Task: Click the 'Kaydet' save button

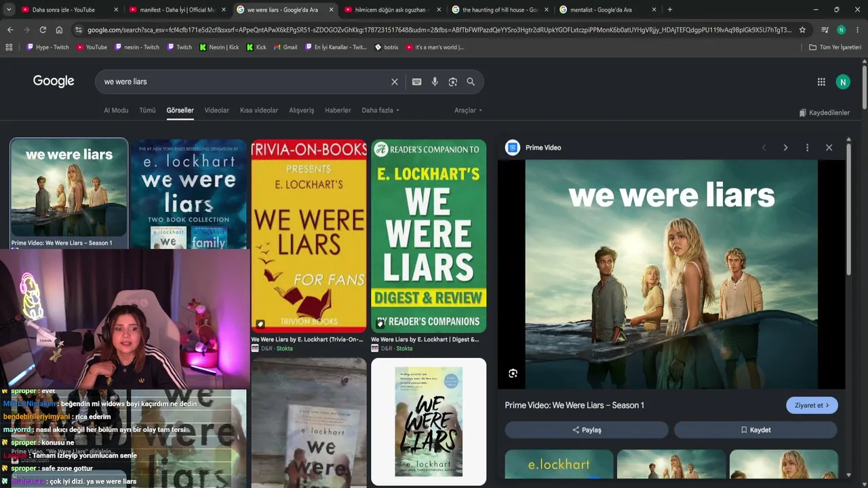Action: click(x=755, y=430)
